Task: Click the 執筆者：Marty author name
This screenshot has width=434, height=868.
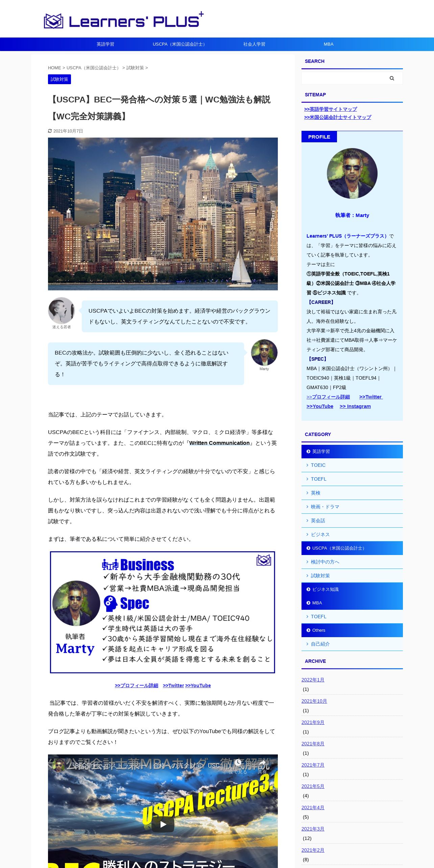Action: coord(352,215)
